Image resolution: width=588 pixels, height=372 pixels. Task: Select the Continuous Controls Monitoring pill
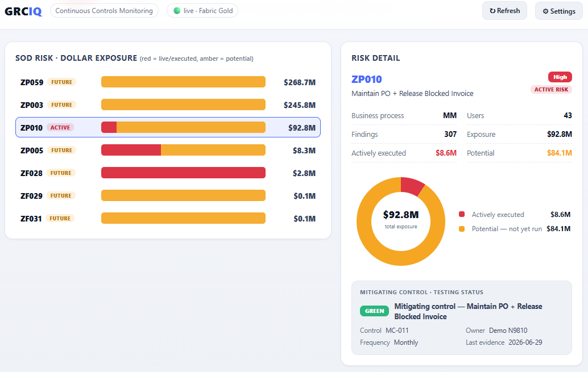click(x=104, y=11)
